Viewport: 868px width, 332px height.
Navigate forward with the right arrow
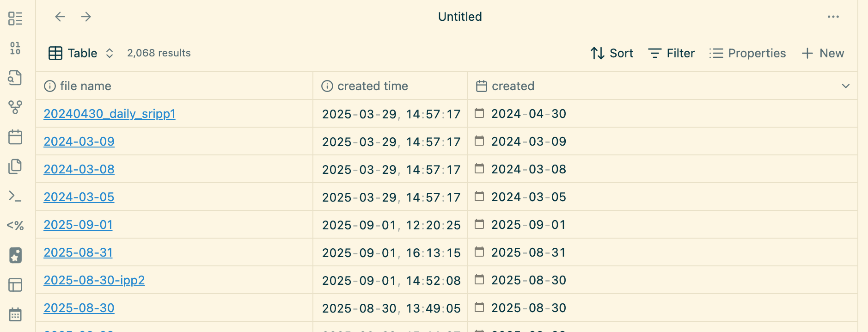(86, 17)
